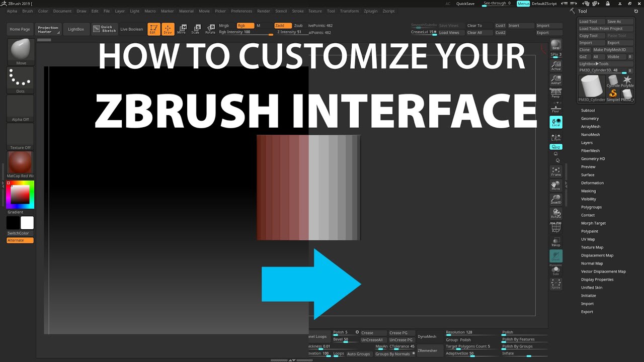Viewport: 644px width, 362px height.
Task: Click the BPR render icon
Action: click(x=556, y=45)
